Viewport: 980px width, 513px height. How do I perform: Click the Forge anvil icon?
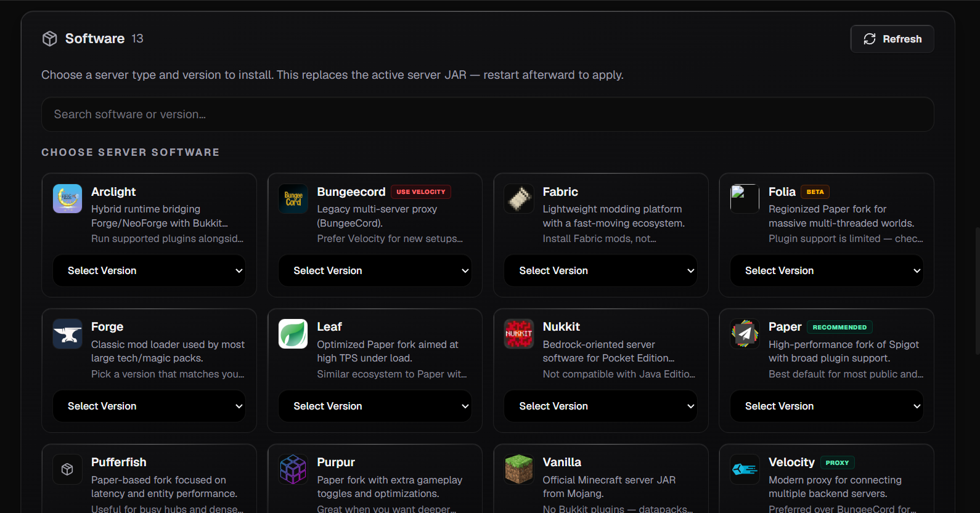(x=68, y=334)
